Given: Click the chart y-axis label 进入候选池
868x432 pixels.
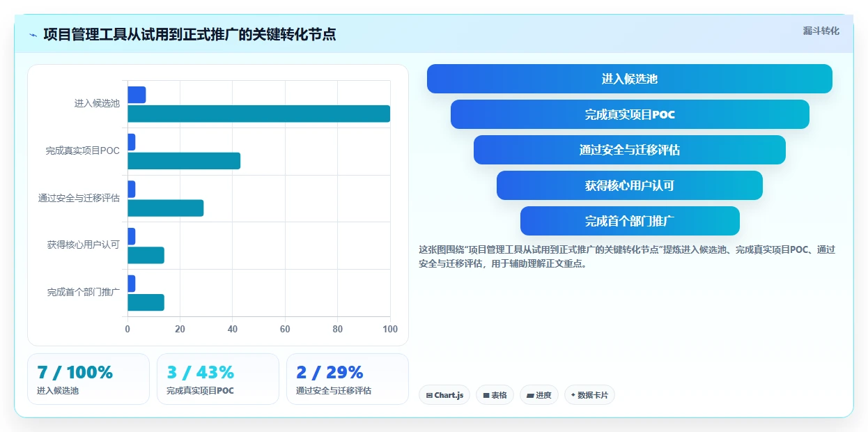Looking at the screenshot, I should coord(97,103).
